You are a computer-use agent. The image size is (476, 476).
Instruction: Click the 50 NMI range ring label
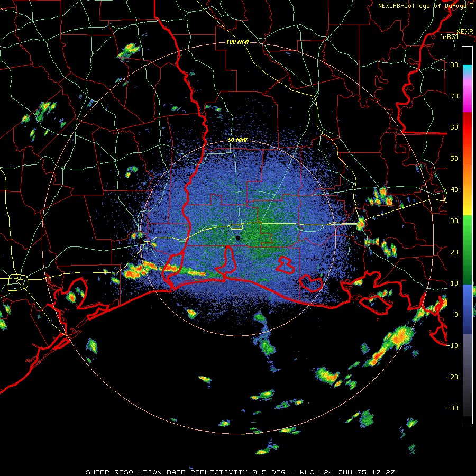tap(237, 140)
